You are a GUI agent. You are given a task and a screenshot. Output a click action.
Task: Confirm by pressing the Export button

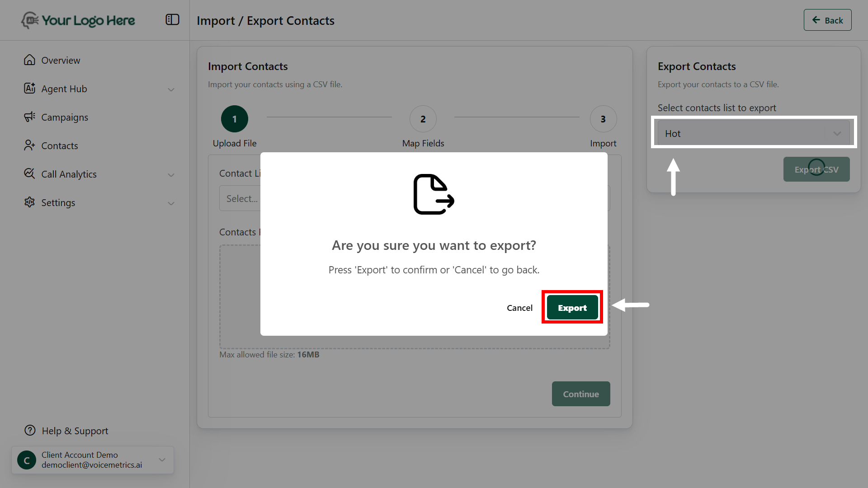[x=572, y=307]
